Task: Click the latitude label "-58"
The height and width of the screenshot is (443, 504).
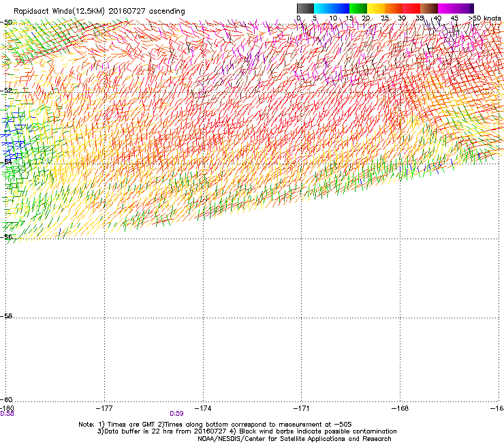Action: [x=6, y=316]
